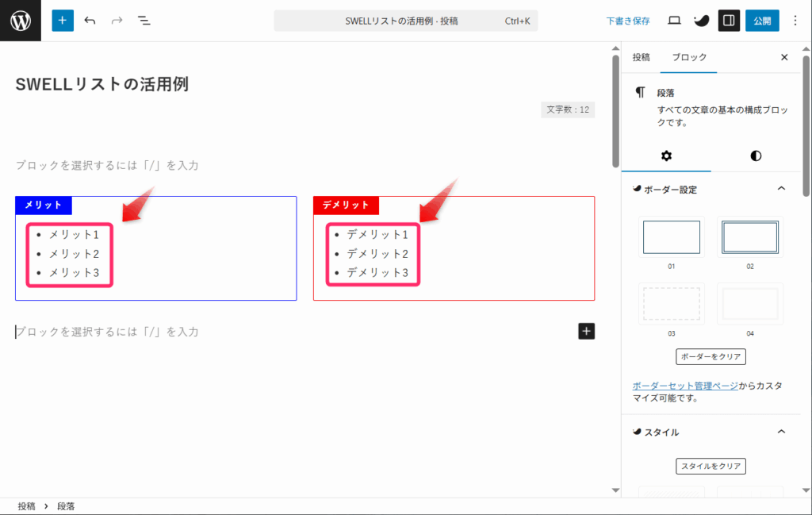The width and height of the screenshot is (812, 515).
Task: Open the WordPress logo menu
Action: pos(20,21)
